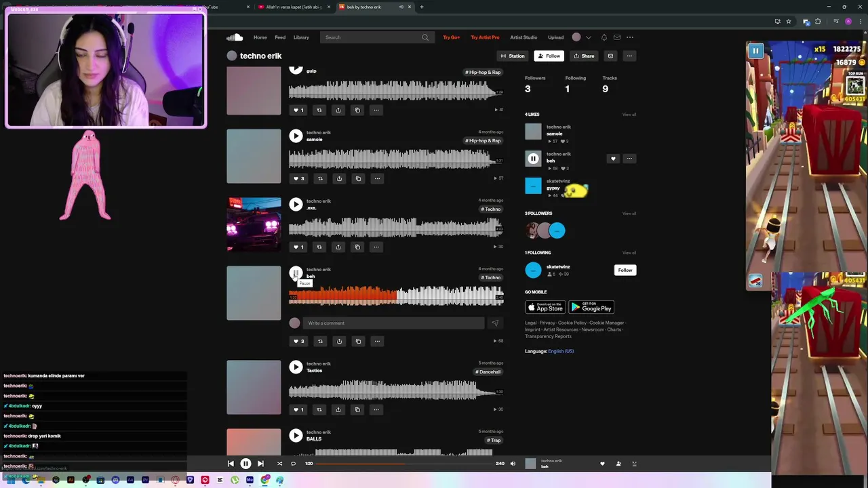Play the Tactics track

click(x=296, y=367)
